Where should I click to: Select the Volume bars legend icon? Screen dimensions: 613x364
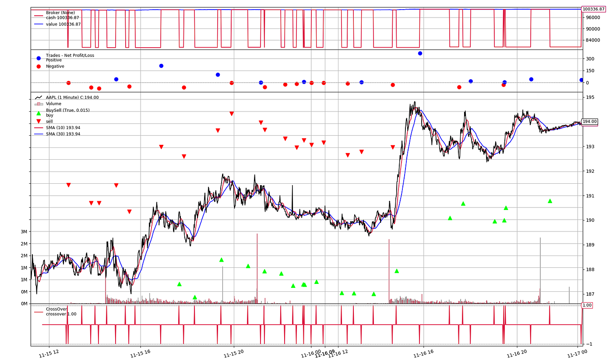coord(39,104)
